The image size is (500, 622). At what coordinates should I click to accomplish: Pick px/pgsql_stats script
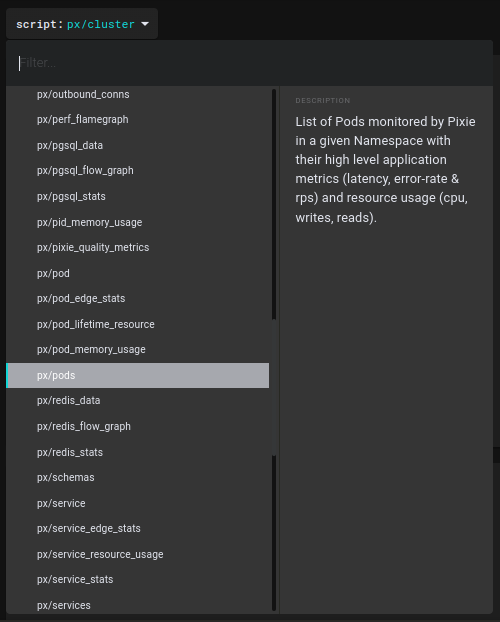tap(137, 197)
